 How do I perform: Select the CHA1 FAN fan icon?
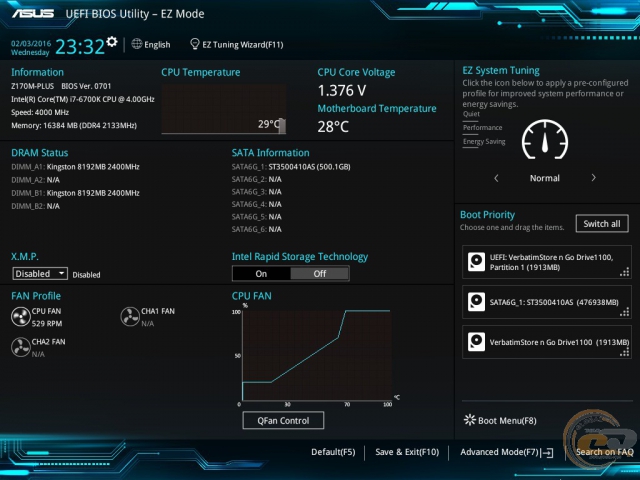tap(130, 317)
